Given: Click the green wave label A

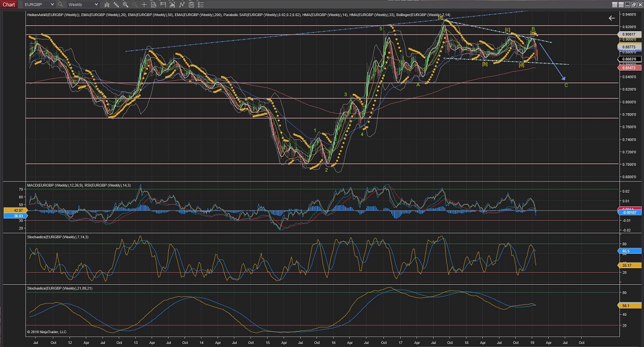Looking at the screenshot, I should coord(418,85).
